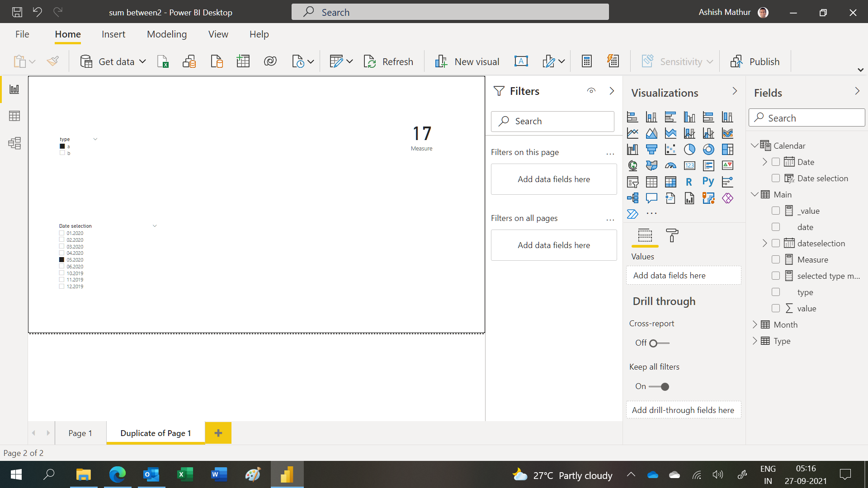Save the report with disk icon

(17, 12)
